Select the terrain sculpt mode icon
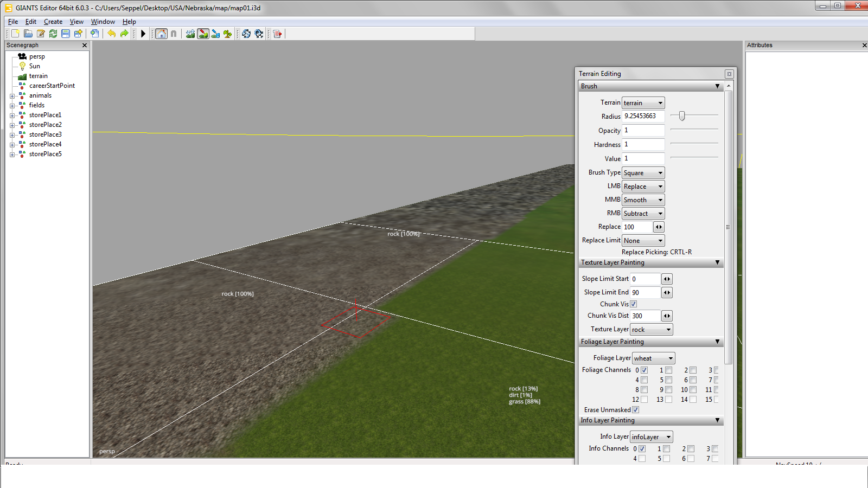This screenshot has width=868, height=488. pyautogui.click(x=190, y=34)
